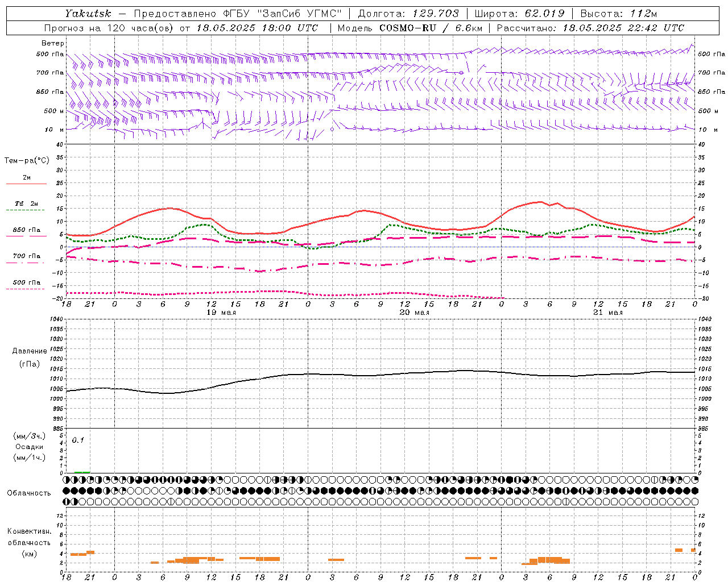Click the 850 гПа temperature legend entry

26,230
